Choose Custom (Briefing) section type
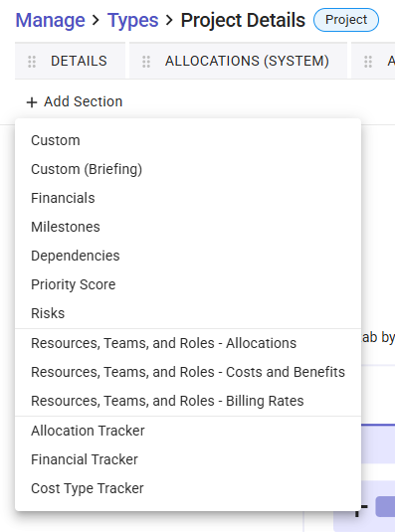Screen dimensions: 395x532 [188, 169]
